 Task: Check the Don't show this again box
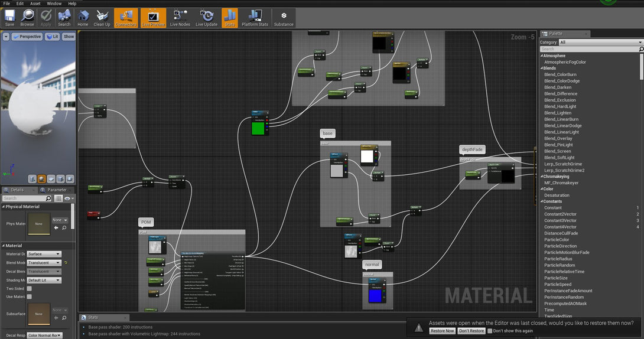490,331
